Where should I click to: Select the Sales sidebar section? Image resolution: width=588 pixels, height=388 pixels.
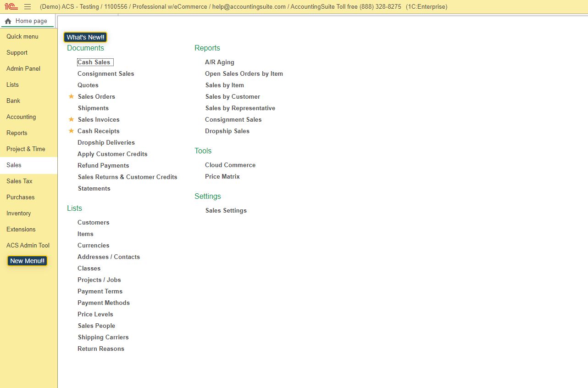(x=28, y=165)
